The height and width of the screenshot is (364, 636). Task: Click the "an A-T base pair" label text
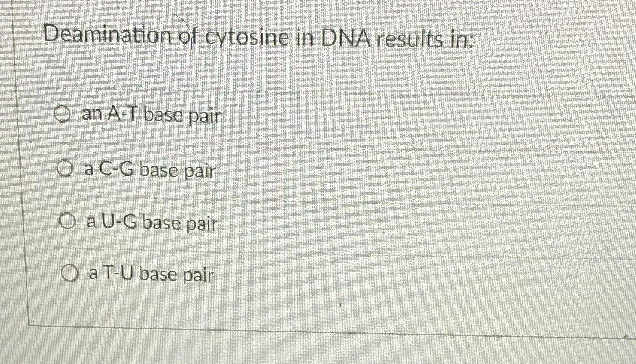(x=150, y=115)
